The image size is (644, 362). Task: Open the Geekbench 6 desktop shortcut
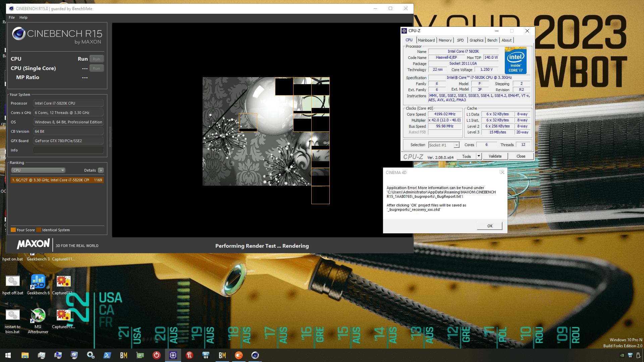tap(38, 284)
